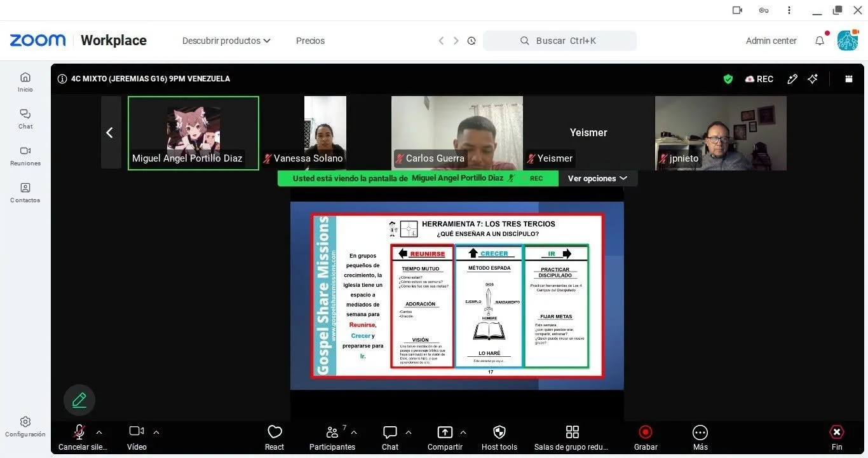Open Salas de grupo reducido
The image size is (868, 458).
[572, 438]
